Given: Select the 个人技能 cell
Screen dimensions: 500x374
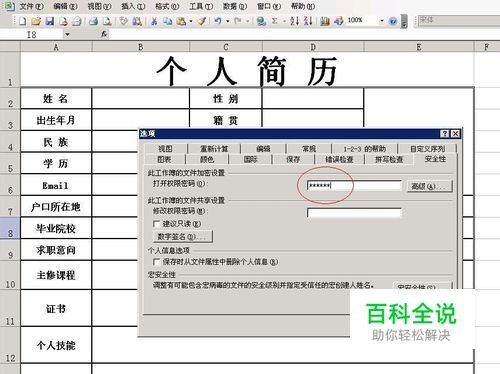Looking at the screenshot, I should [56, 345].
